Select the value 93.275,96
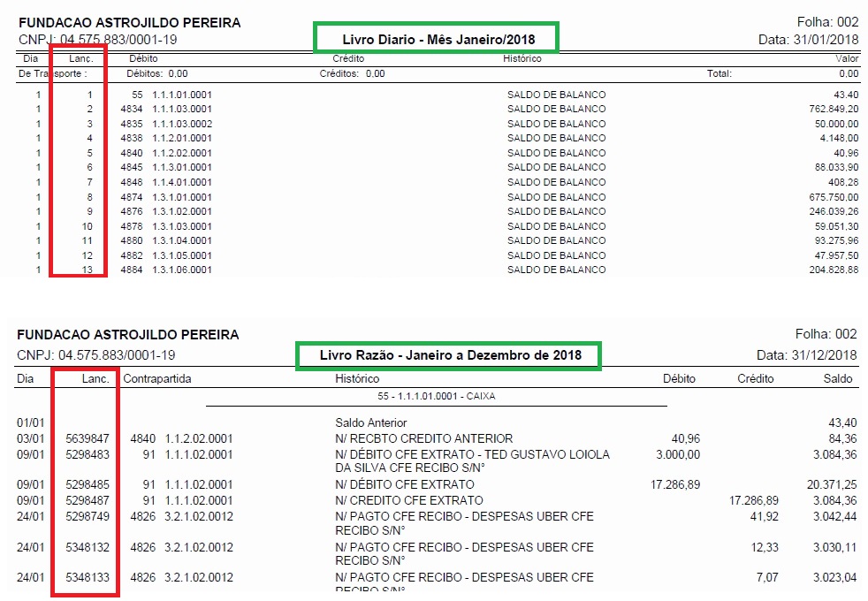Image resolution: width=868 pixels, height=601 pixels. click(836, 240)
